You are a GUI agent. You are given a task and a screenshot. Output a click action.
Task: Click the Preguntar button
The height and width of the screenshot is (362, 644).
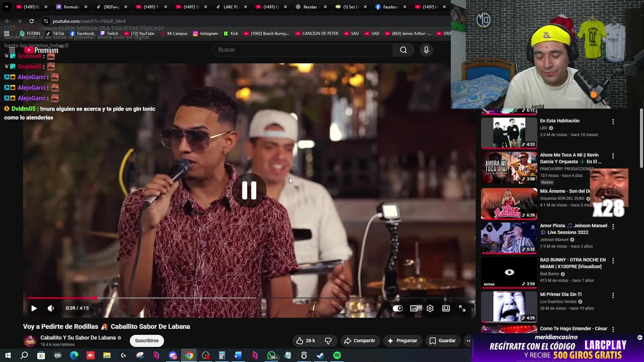pos(401,340)
